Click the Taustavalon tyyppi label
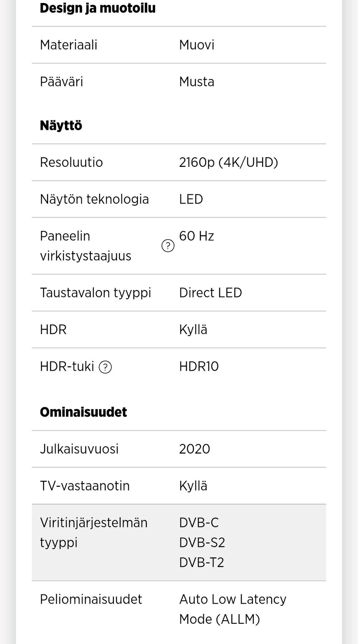Screen dimensions: 358x644 pyautogui.click(x=95, y=293)
